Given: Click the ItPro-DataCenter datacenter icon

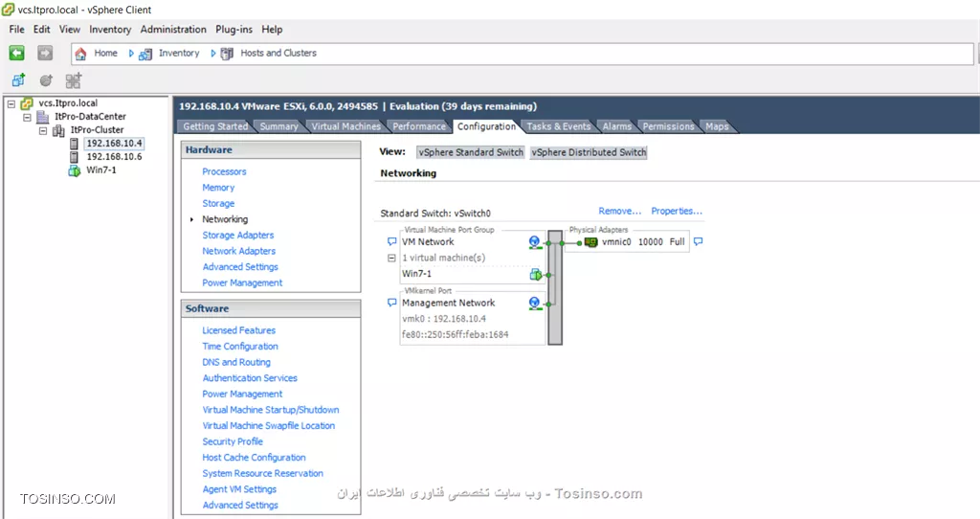Looking at the screenshot, I should (x=42, y=117).
